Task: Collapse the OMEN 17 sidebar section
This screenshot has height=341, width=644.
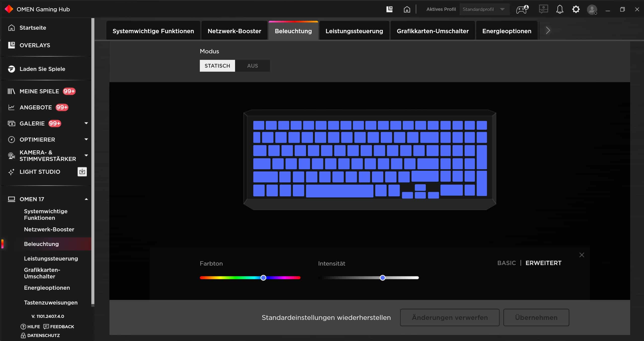Action: coord(86,199)
